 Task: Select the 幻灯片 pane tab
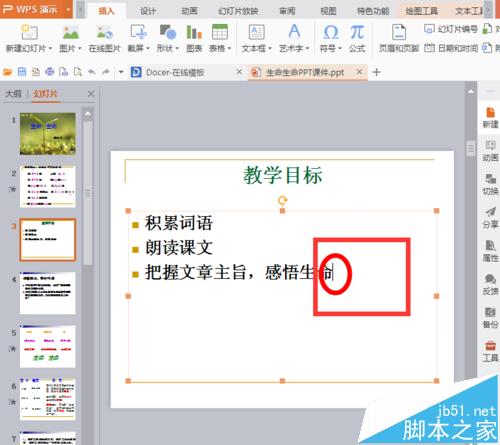point(46,94)
